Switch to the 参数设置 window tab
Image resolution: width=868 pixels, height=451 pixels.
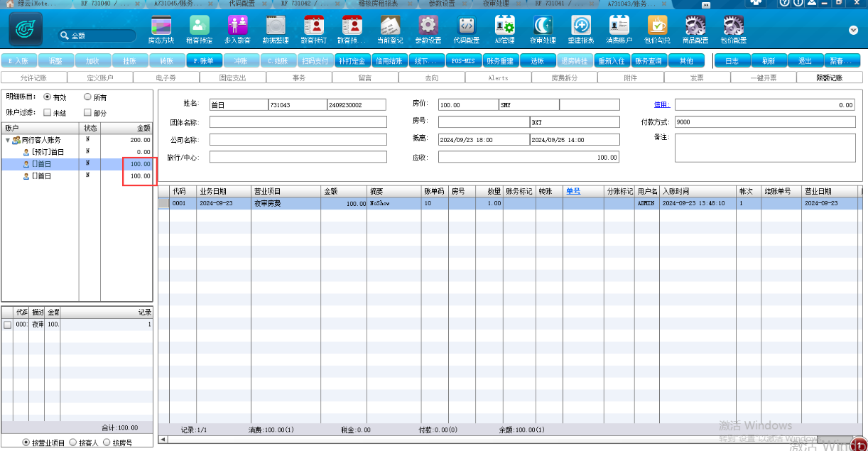[441, 4]
